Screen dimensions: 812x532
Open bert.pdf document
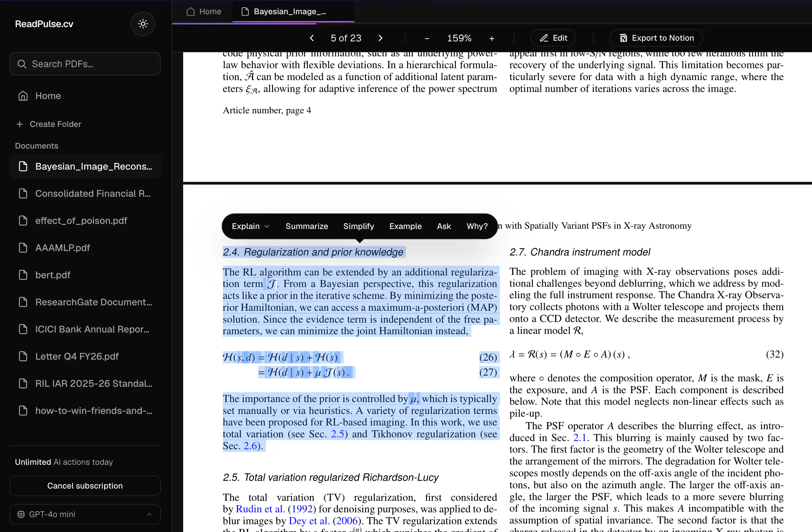tap(85, 275)
